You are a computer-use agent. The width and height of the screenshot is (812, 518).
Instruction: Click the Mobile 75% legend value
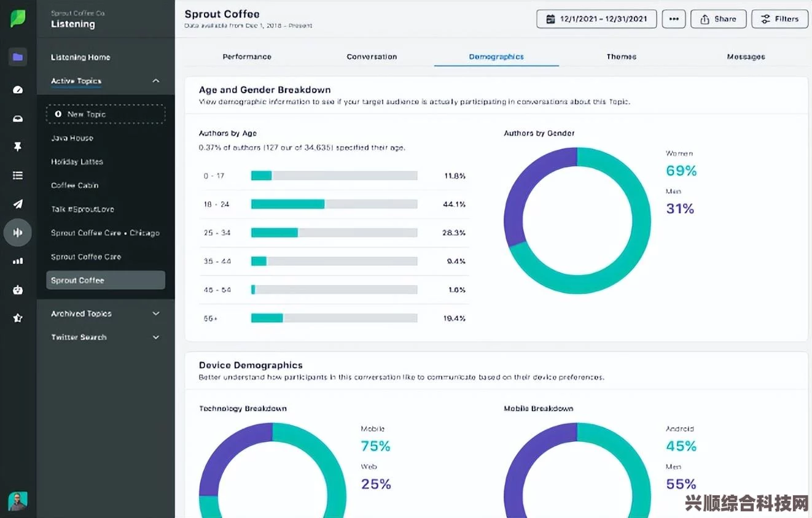[x=376, y=446]
